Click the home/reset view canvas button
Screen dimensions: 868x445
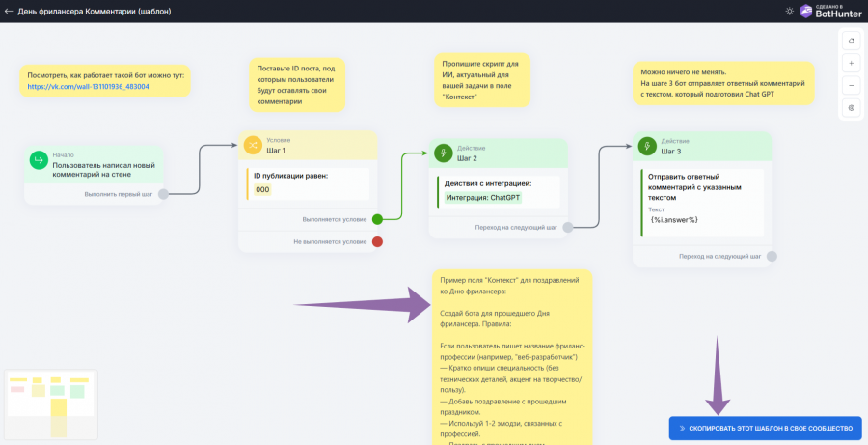tap(851, 41)
